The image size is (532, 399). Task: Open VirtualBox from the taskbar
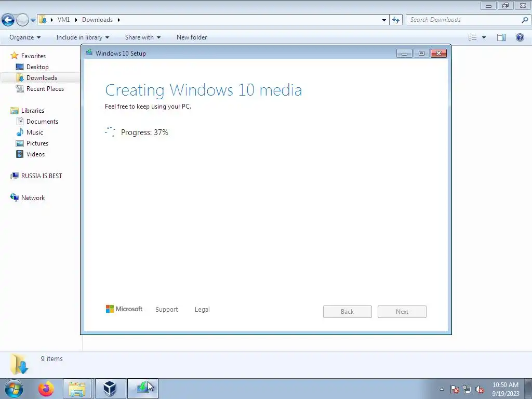(x=110, y=389)
